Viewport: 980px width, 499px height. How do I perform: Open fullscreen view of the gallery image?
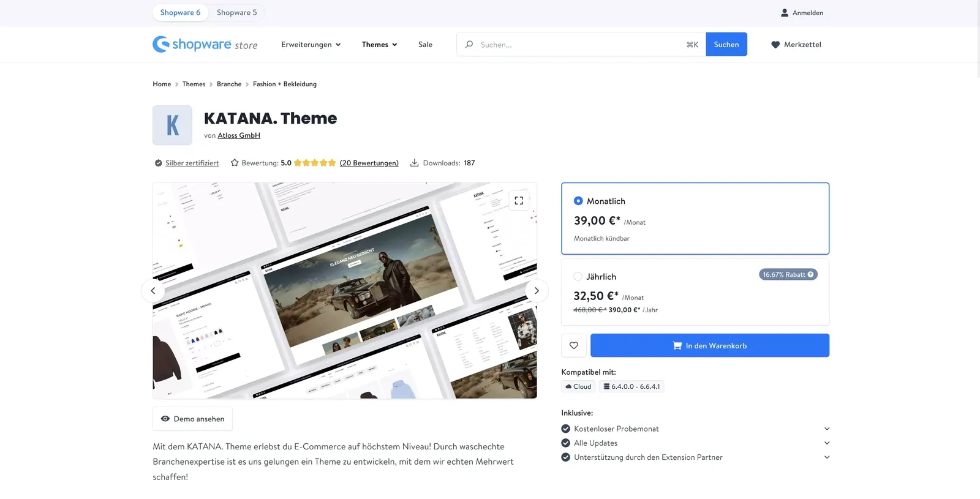(x=519, y=201)
